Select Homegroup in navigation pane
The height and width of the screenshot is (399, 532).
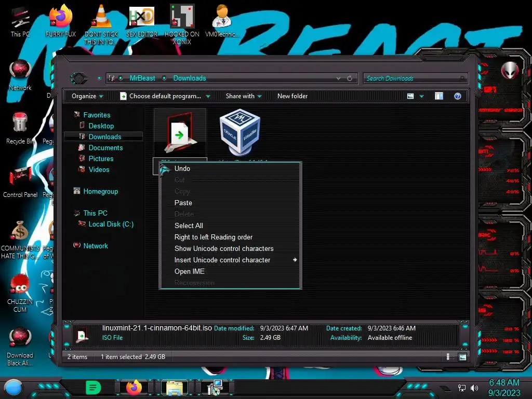[101, 191]
